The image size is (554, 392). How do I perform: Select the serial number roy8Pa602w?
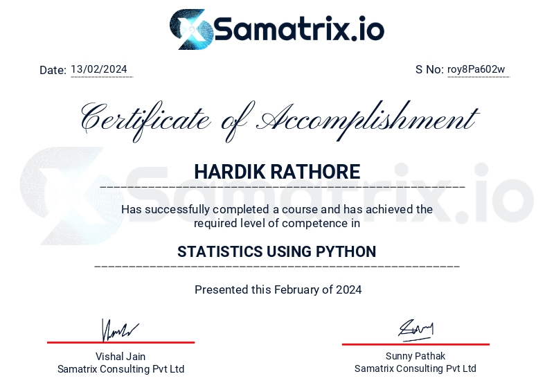coord(476,69)
